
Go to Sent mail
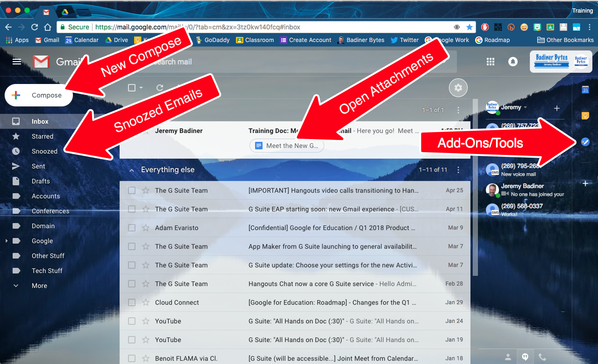38,166
